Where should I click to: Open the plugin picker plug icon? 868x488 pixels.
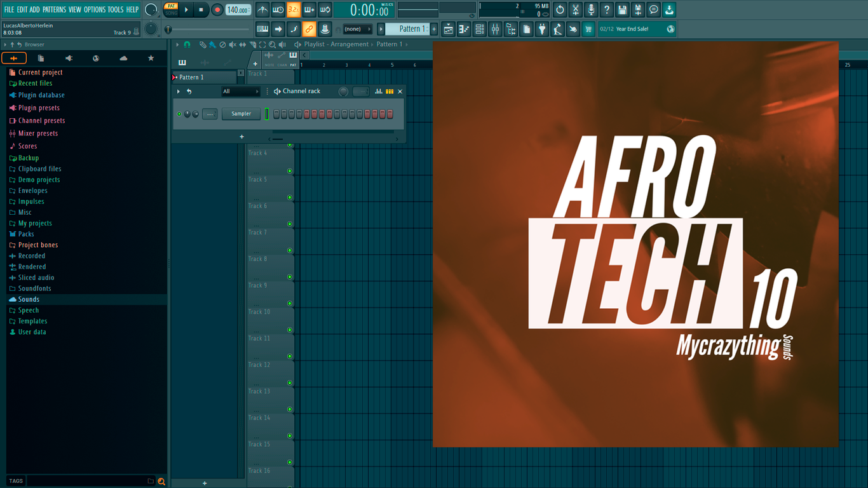[x=542, y=29]
